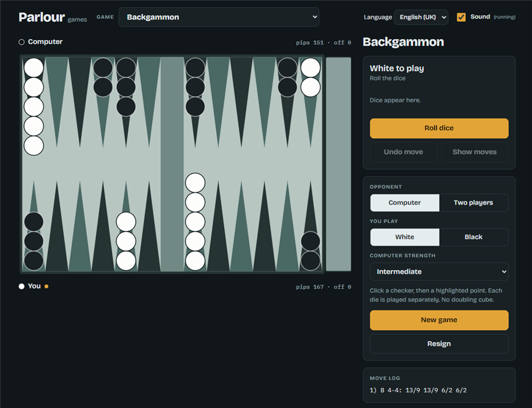Click the bottom black checker in the bottom-left corner
The width and height of the screenshot is (532, 408).
pos(34,261)
